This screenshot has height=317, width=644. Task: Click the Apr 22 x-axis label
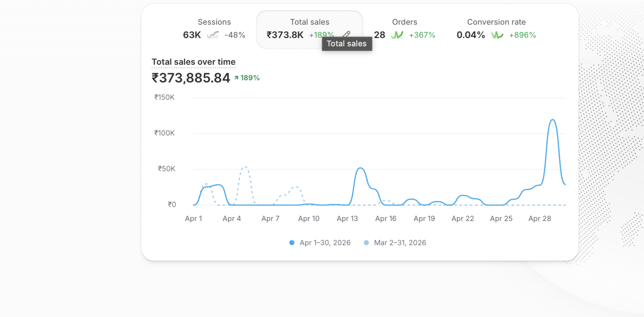[x=463, y=219]
